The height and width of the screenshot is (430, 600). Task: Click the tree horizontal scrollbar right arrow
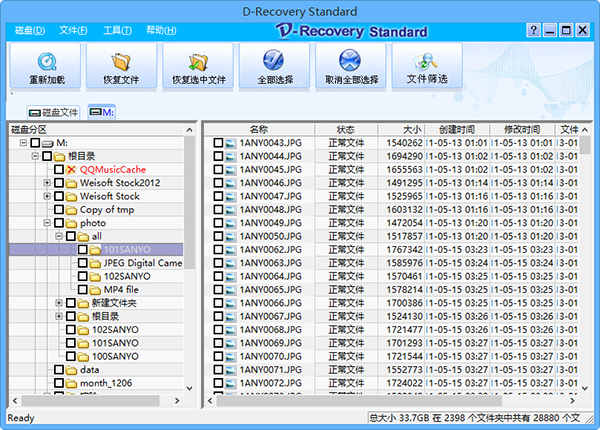177,401
